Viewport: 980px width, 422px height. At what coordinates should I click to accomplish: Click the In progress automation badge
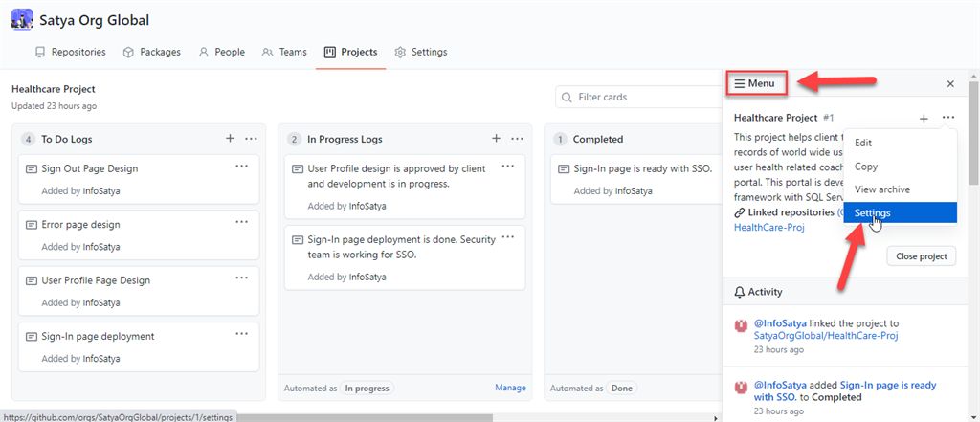(x=367, y=389)
